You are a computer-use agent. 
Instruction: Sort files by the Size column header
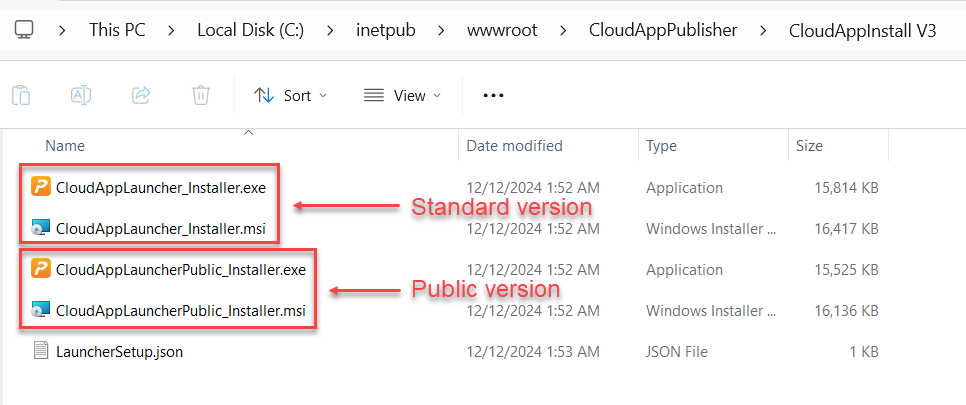(809, 146)
